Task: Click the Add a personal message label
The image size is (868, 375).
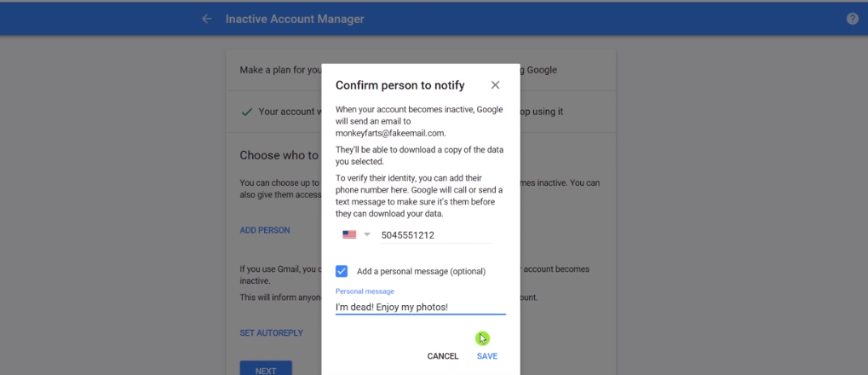Action: [x=421, y=271]
